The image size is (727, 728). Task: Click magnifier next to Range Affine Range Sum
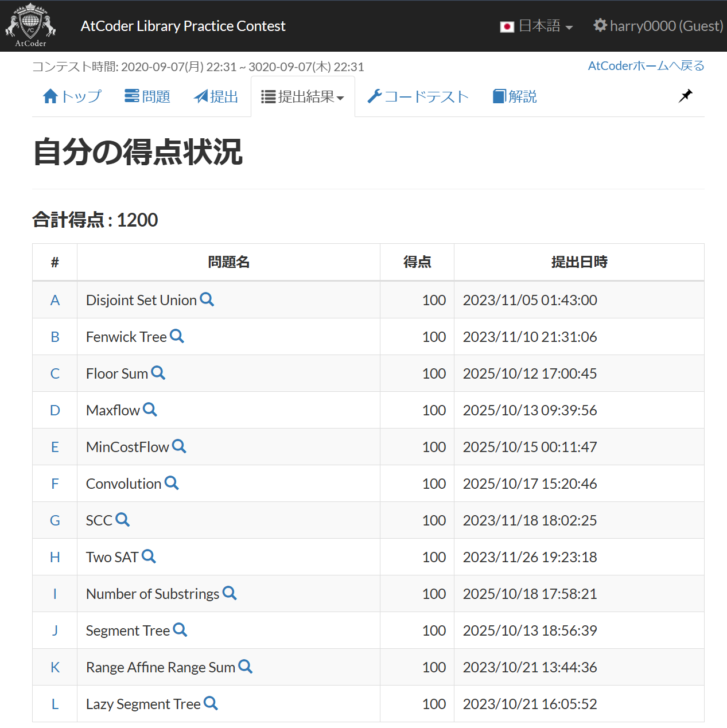pos(246,667)
